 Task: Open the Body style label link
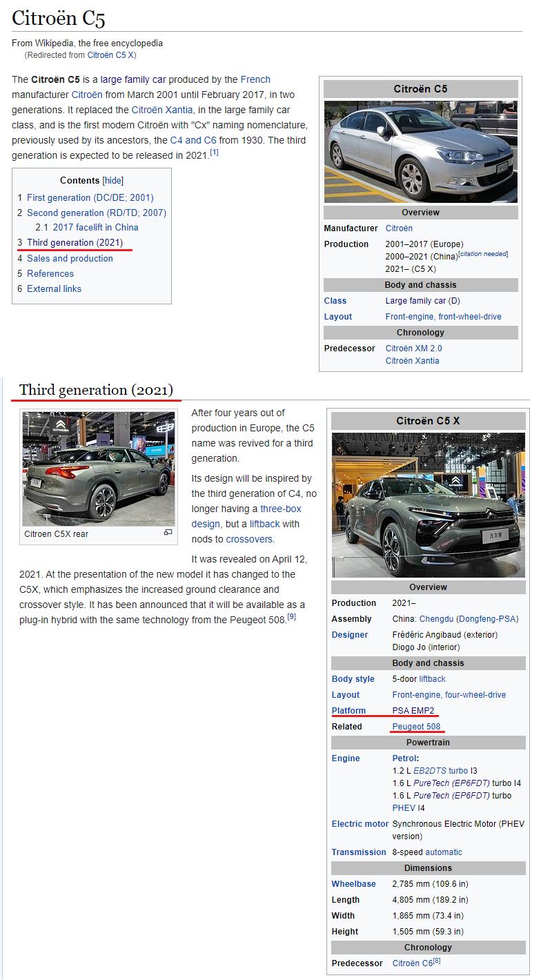(353, 679)
